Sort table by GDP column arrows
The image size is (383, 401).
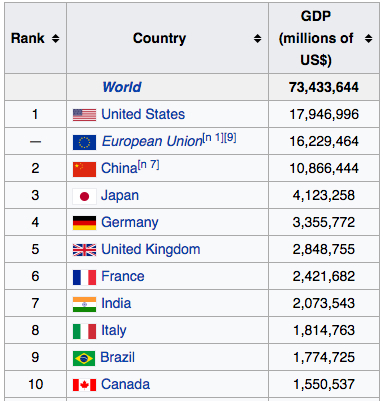pos(368,39)
